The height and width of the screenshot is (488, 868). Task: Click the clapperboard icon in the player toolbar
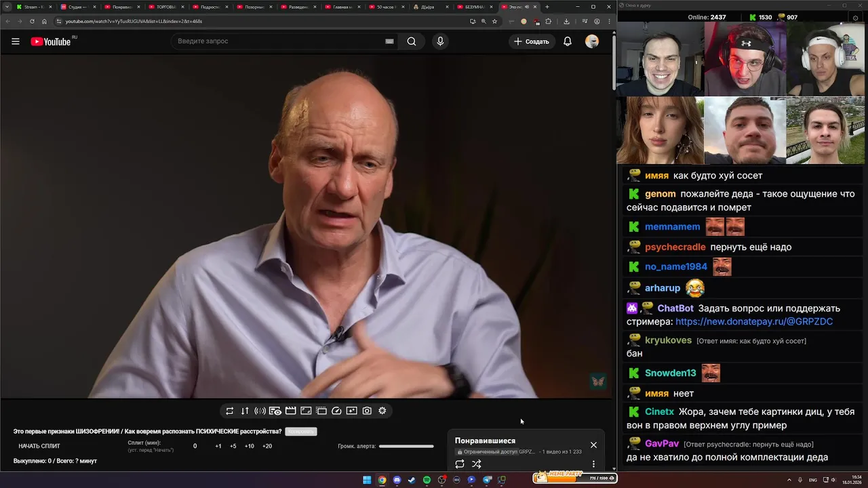pos(290,411)
